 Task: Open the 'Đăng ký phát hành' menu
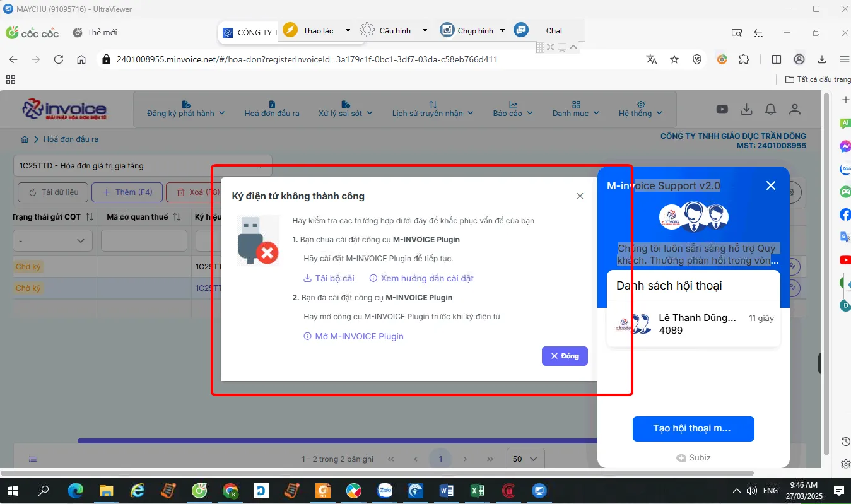point(185,109)
